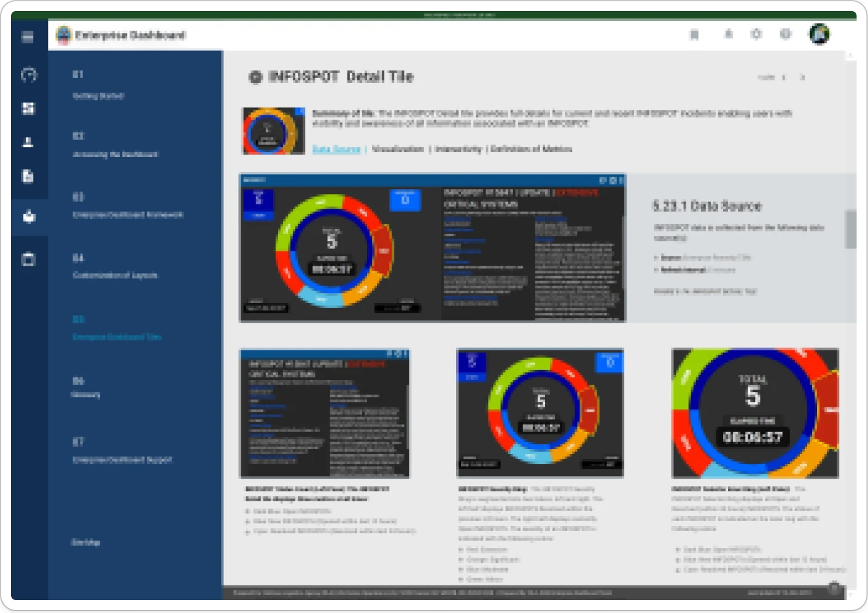868x613 pixels.
Task: Click the Enterprise Dashboard logo
Action: tap(64, 35)
